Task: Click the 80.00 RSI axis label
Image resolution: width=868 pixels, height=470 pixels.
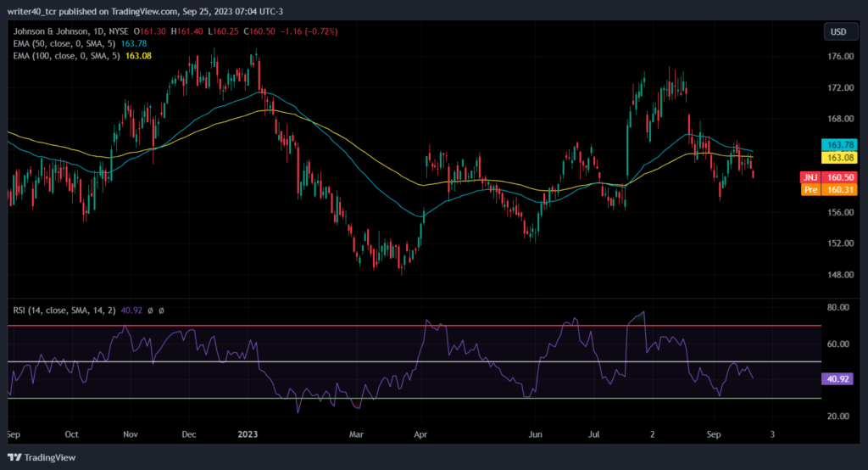Action: pos(838,307)
